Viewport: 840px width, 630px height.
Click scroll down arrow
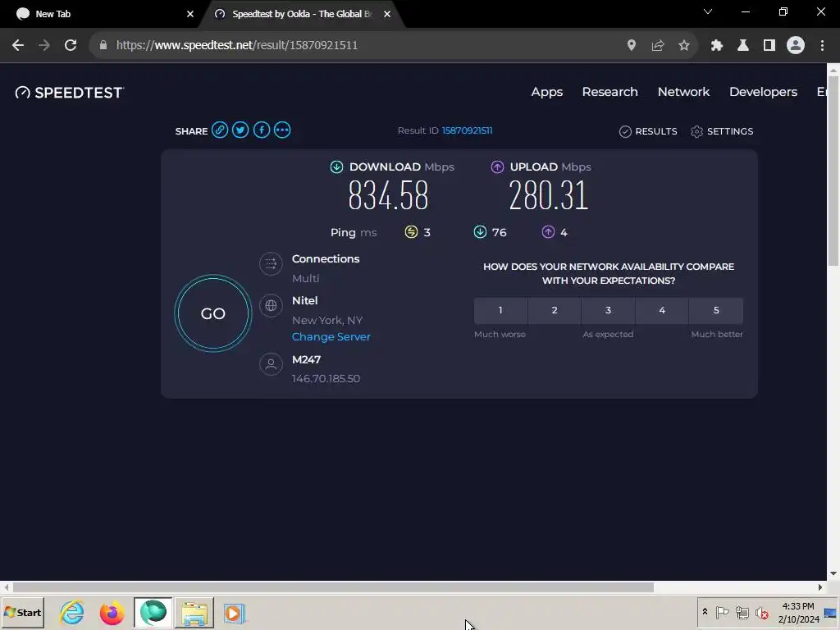[x=833, y=573]
